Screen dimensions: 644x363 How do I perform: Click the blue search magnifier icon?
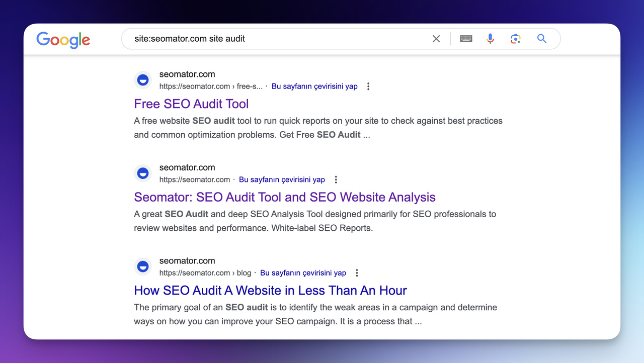tap(541, 38)
